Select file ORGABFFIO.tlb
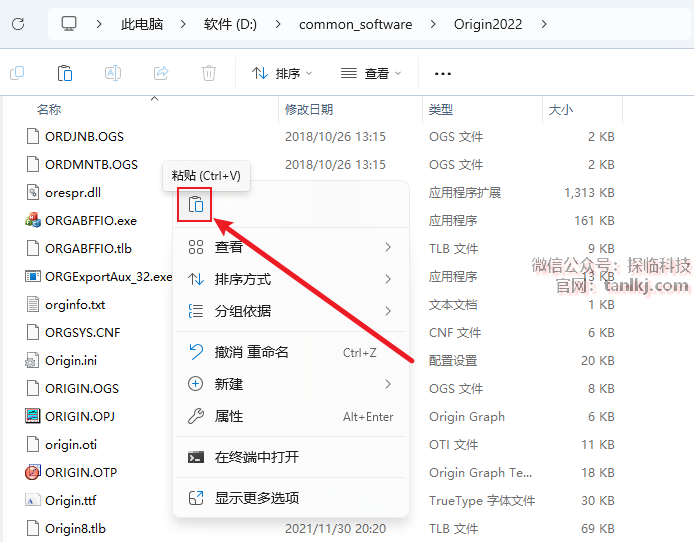The image size is (694, 542). pos(89,249)
